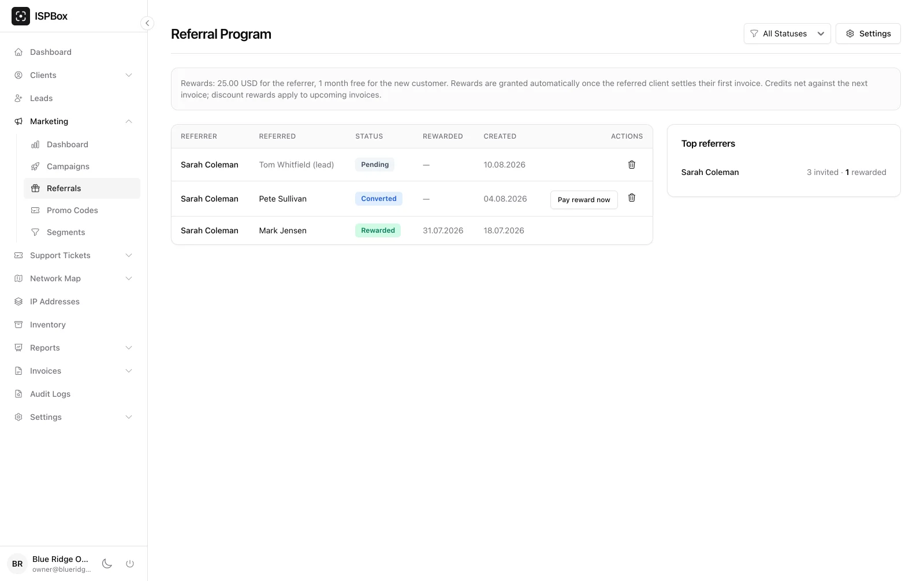Expand the Network Map submenu chevron
This screenshot has width=924, height=581.
[129, 278]
